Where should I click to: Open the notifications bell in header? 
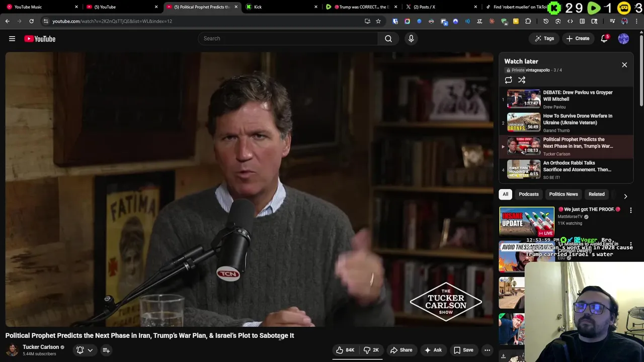coord(604,39)
